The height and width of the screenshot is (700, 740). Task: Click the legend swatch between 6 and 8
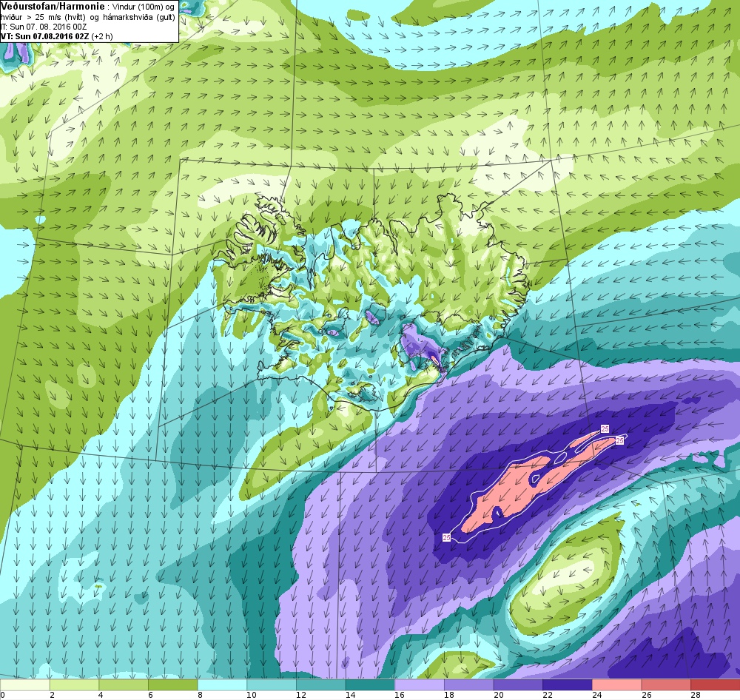(172, 685)
